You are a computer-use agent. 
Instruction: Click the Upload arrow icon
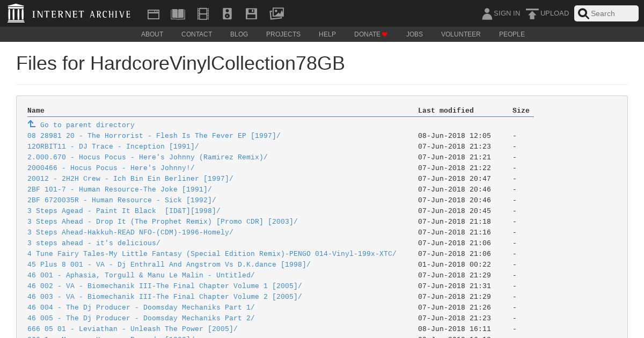[532, 14]
